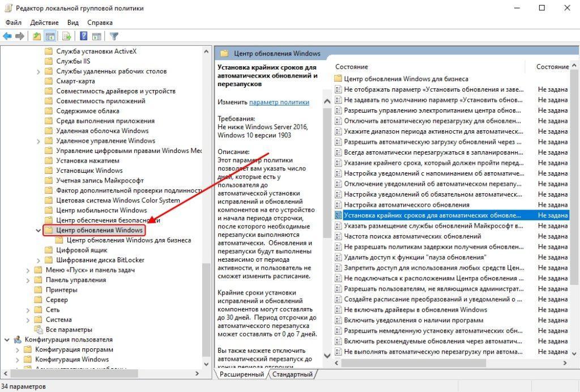
Task: Select 'Центр обновления Windows' in tree
Action: [99, 230]
